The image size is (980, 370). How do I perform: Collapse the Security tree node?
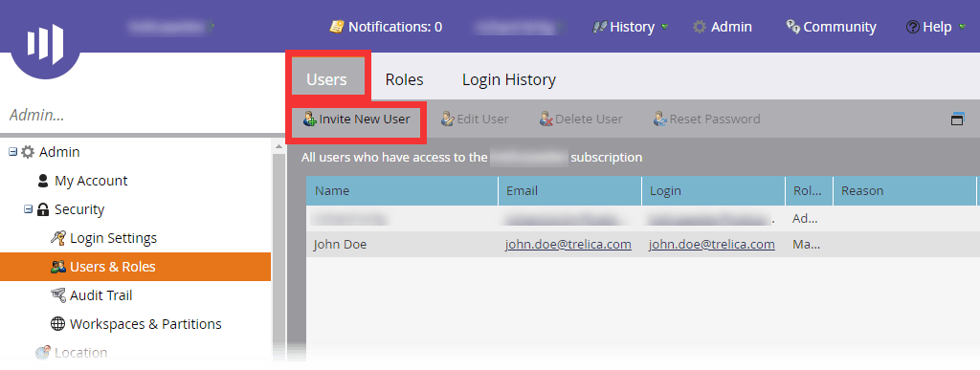(x=28, y=209)
